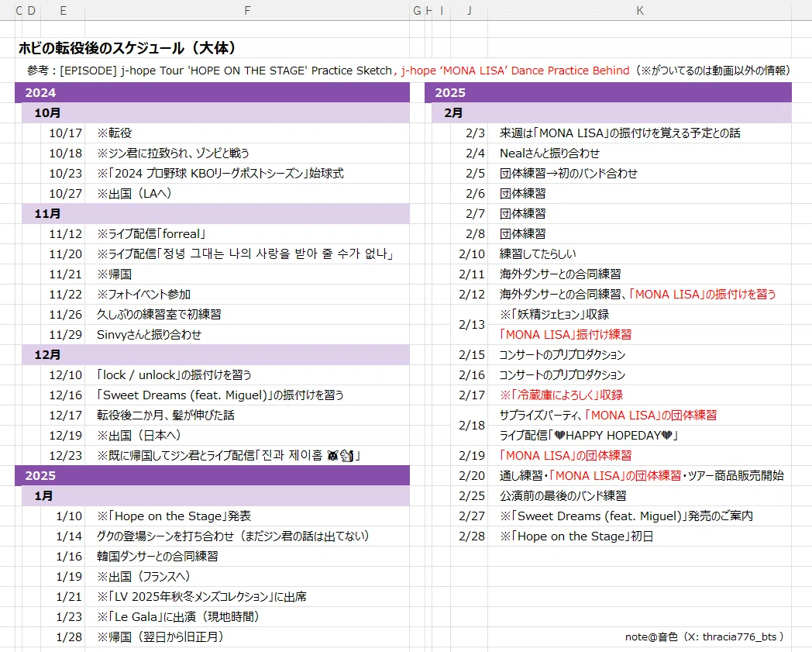Viewport: 812px width, 652px height.
Task: Select column E header
Action: coord(64,10)
